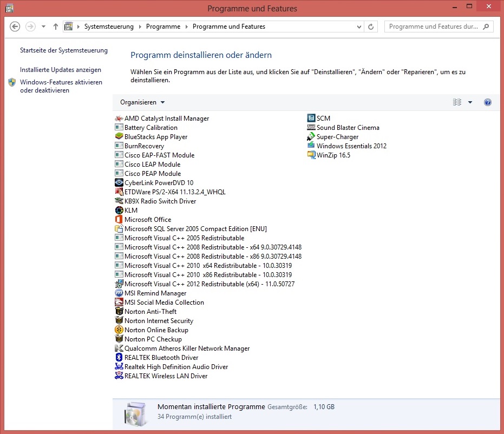Image resolution: width=504 pixels, height=434 pixels.
Task: Click the Norton PC Checkup icon
Action: pyautogui.click(x=119, y=339)
